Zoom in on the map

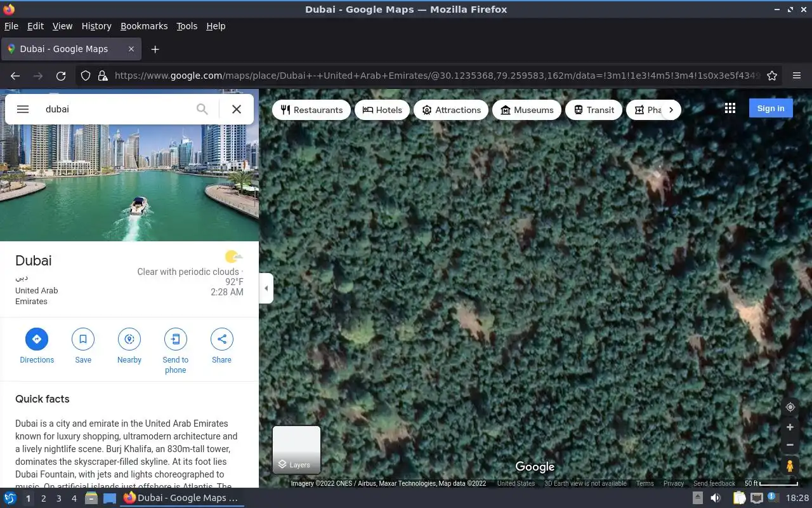click(x=790, y=427)
